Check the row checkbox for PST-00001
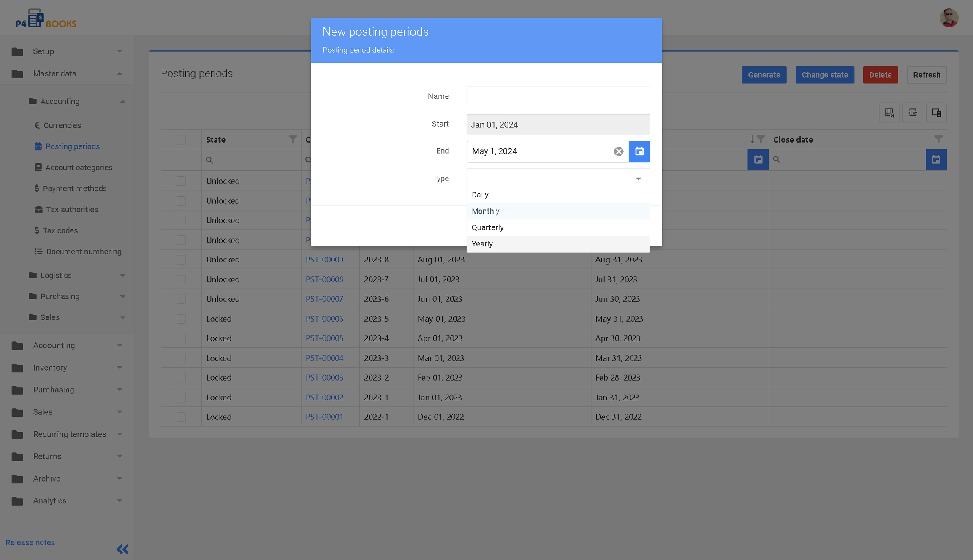 click(181, 417)
